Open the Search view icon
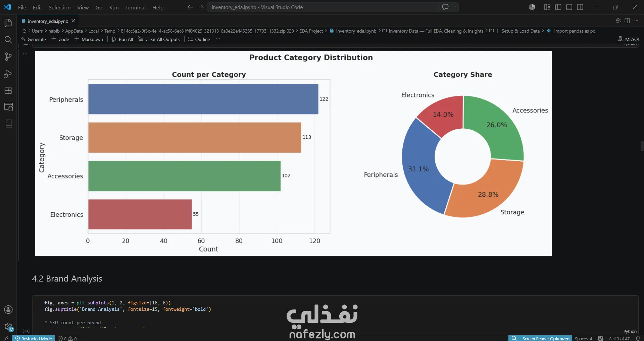644x341 pixels. pyautogui.click(x=8, y=40)
